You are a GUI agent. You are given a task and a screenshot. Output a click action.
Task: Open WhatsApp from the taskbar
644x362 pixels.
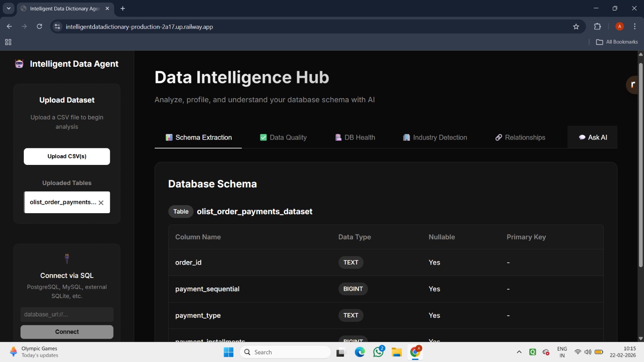click(378, 352)
